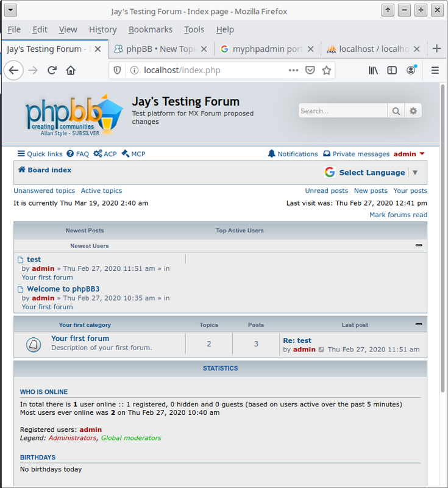Image resolution: width=448 pixels, height=488 pixels.
Task: Open the View menu
Action: [68, 29]
